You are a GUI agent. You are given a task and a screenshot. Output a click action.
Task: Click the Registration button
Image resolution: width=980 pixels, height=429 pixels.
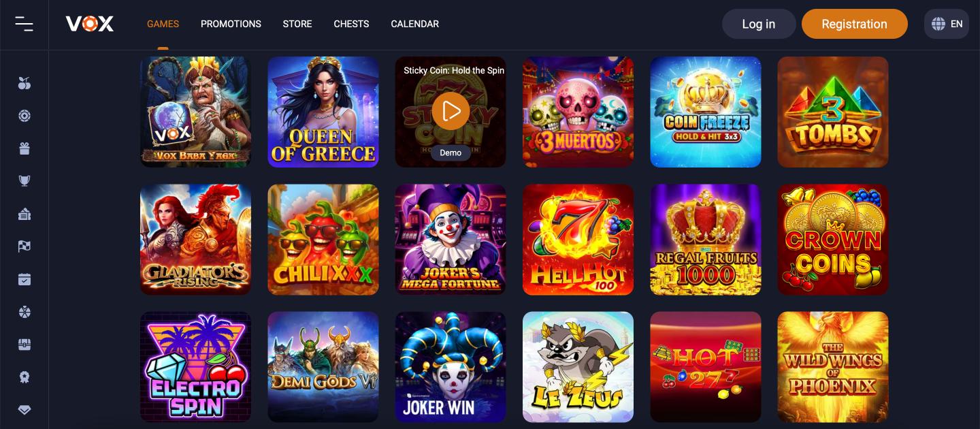pyautogui.click(x=855, y=24)
